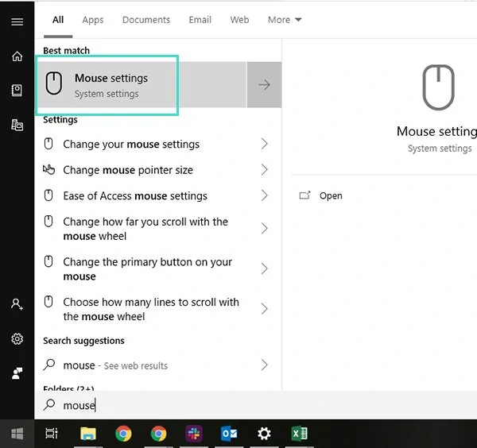Click search icon beside 'mouse' web suggestion

coord(49,365)
